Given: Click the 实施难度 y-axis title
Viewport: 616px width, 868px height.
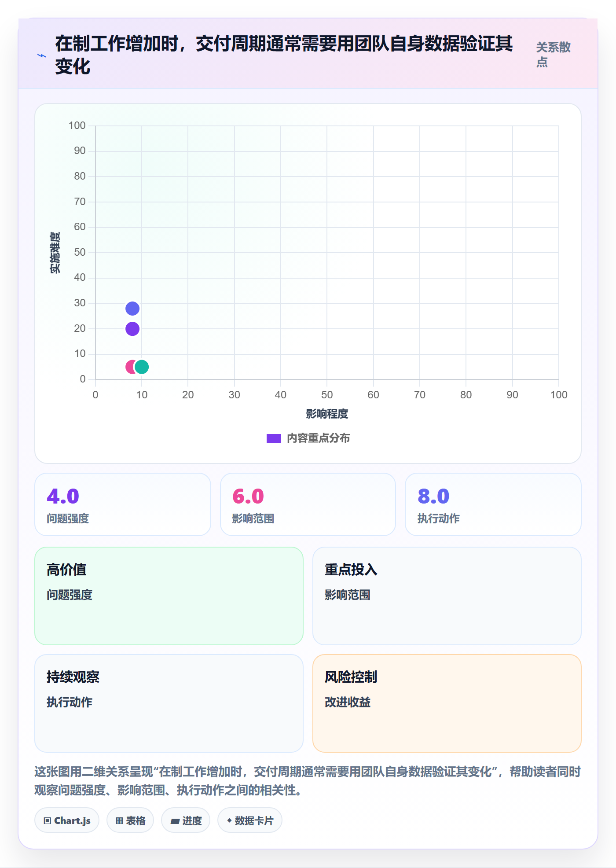Looking at the screenshot, I should pyautogui.click(x=55, y=253).
